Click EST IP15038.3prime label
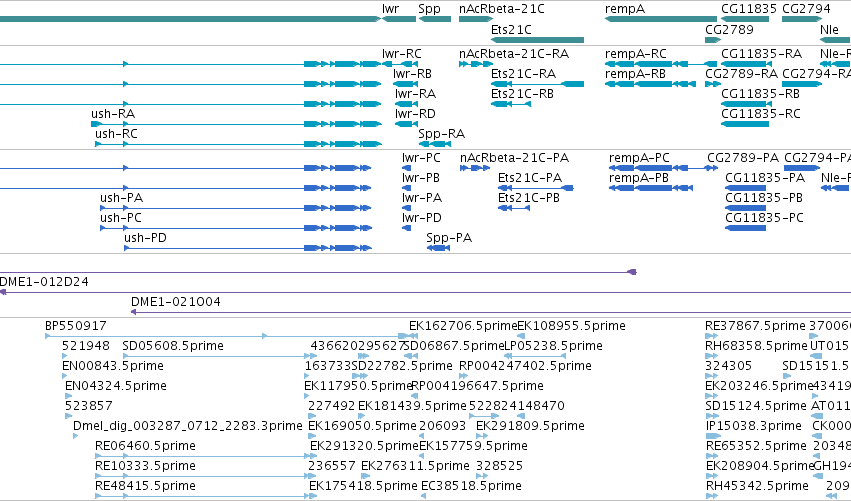This screenshot has width=851, height=501. point(753,427)
